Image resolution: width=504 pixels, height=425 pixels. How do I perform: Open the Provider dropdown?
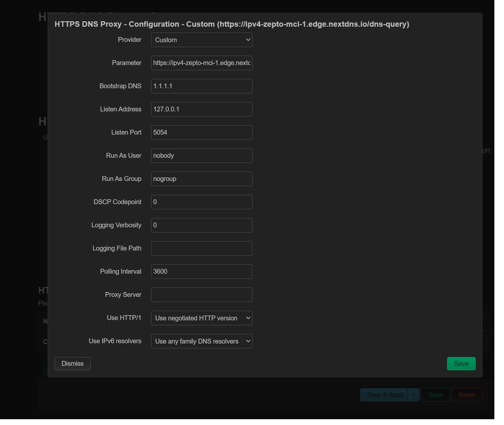pyautogui.click(x=202, y=40)
